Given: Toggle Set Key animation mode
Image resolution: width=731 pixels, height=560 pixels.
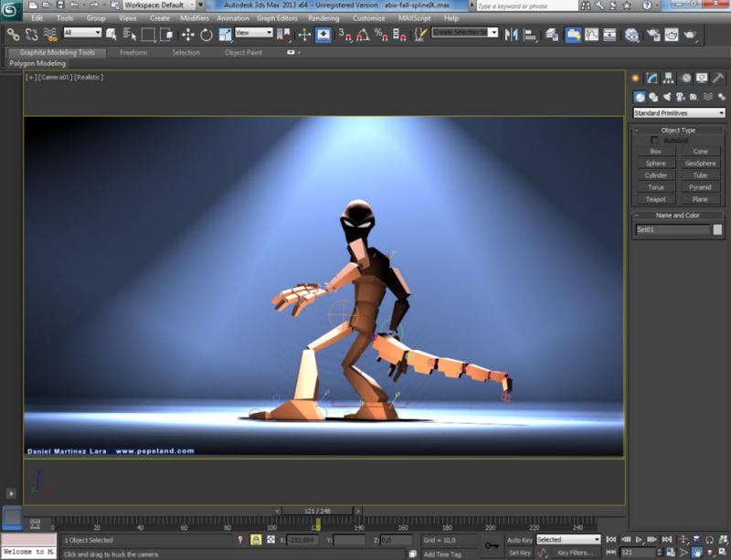Looking at the screenshot, I should tap(519, 553).
